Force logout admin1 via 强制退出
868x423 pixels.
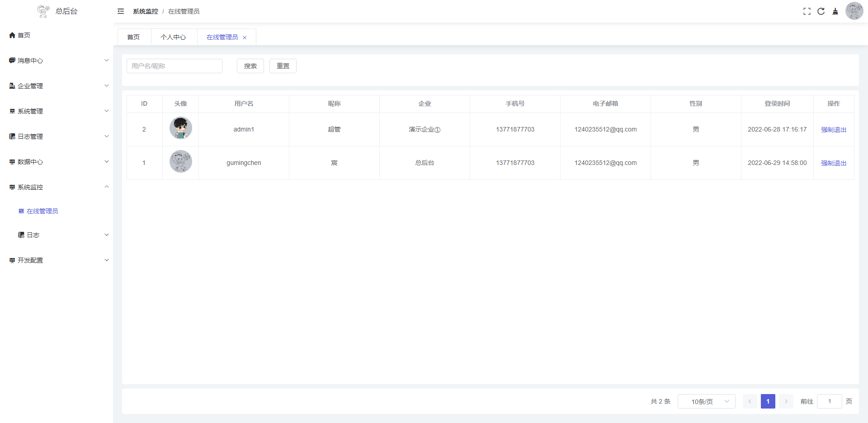tap(834, 130)
